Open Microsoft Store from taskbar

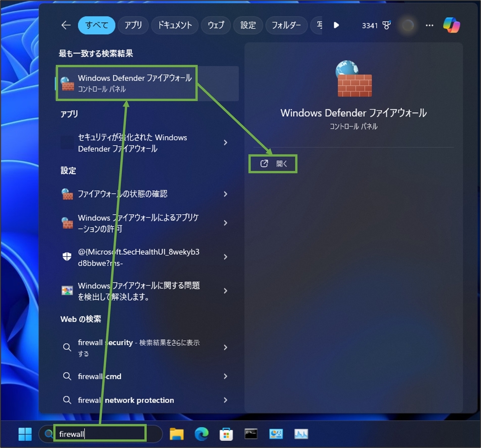tap(226, 434)
